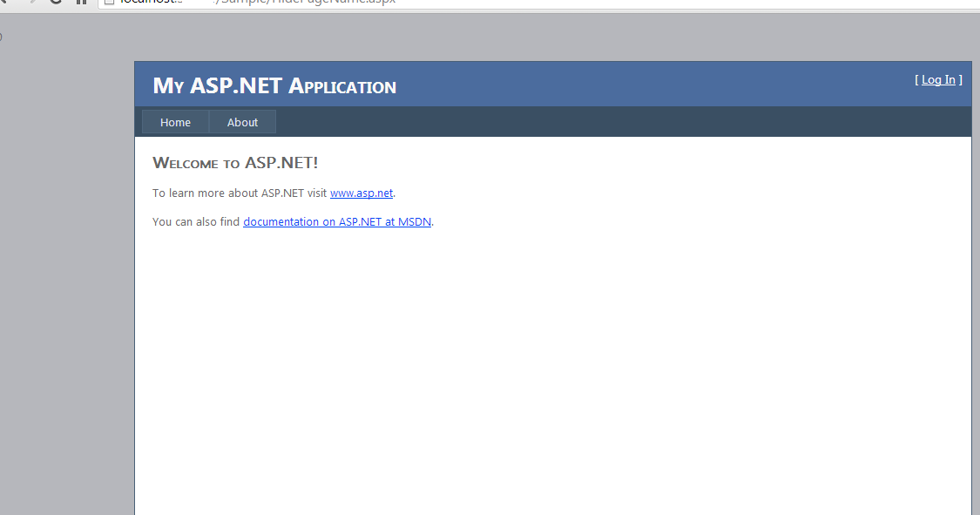Click the icon right of reload
The width and height of the screenshot is (980, 515).
[81, 1]
